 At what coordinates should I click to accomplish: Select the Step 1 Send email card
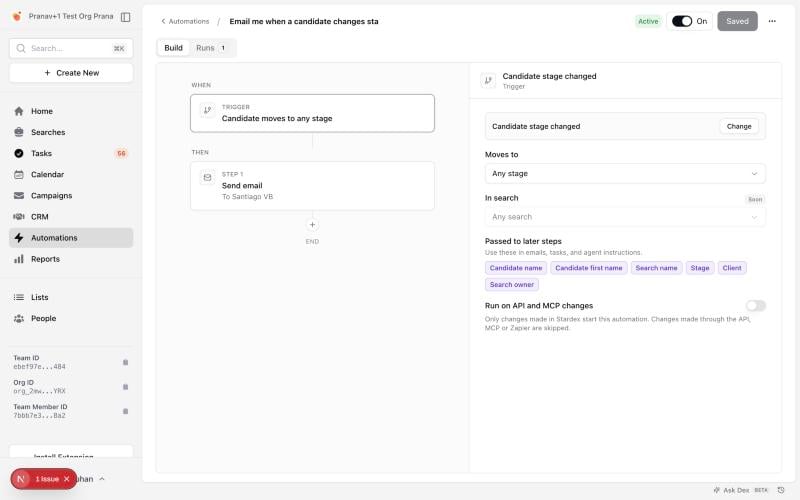point(312,186)
